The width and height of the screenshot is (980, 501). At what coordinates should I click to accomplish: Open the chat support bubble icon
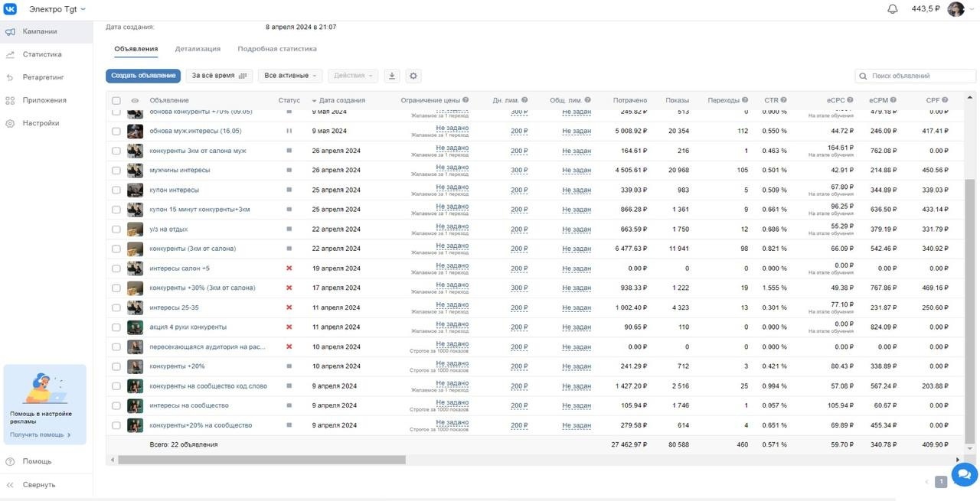[965, 472]
